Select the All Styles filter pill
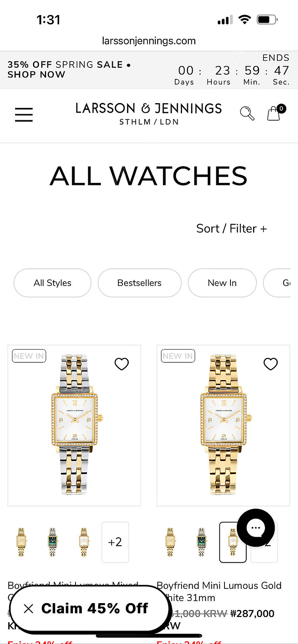Viewport: 298px width, 644px height. (x=52, y=283)
